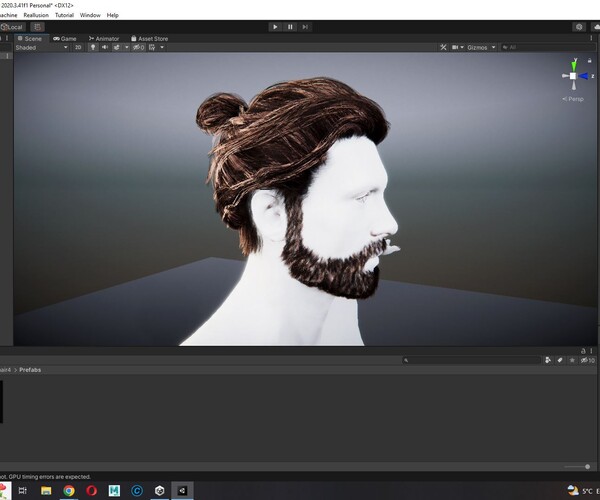This screenshot has width=600, height=500.
Task: Open component editor tools icon
Action: (443, 47)
